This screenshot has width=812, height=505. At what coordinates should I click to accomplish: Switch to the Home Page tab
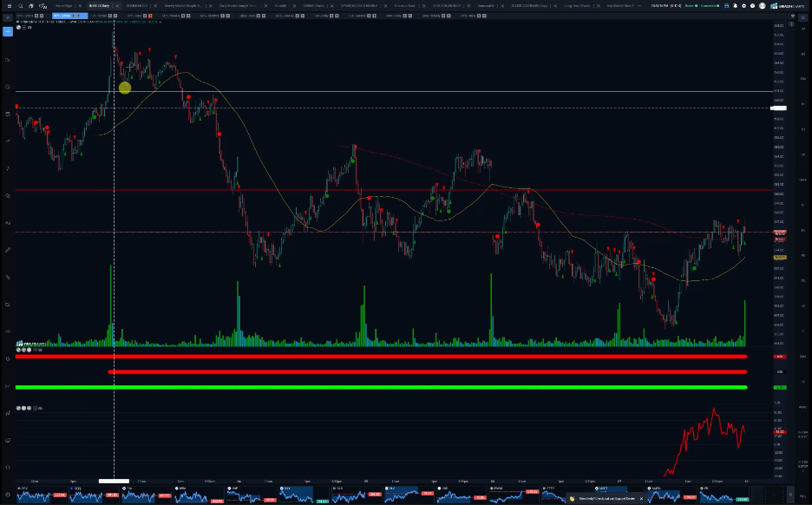[x=63, y=6]
